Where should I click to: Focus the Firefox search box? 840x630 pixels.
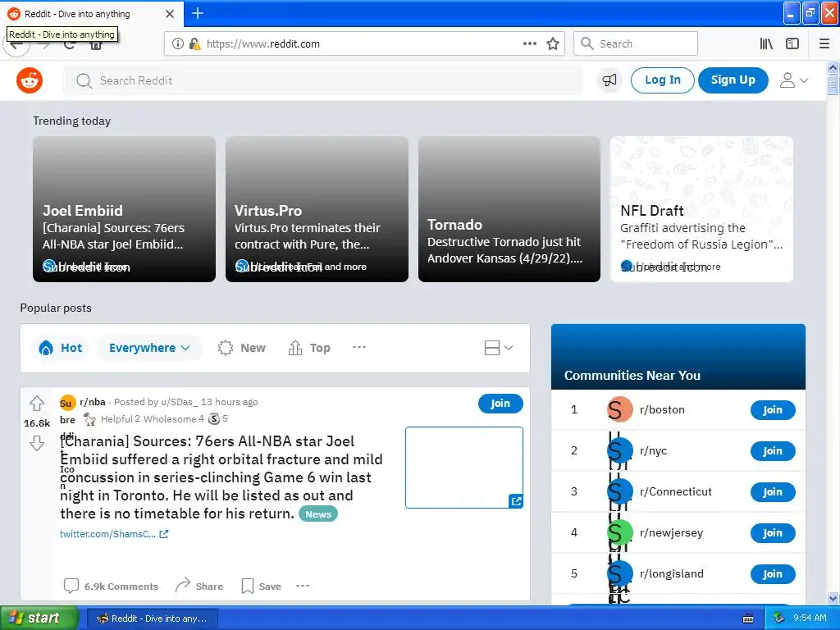[636, 44]
